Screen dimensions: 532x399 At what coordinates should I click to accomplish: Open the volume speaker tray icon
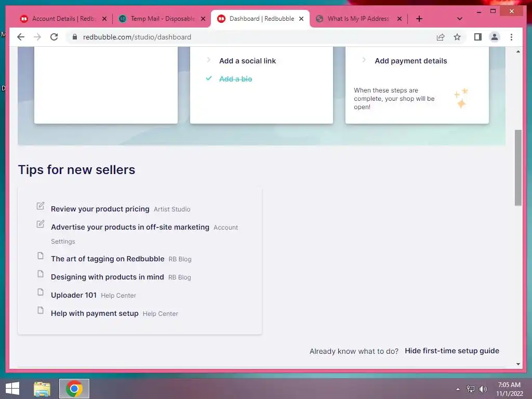click(x=483, y=389)
